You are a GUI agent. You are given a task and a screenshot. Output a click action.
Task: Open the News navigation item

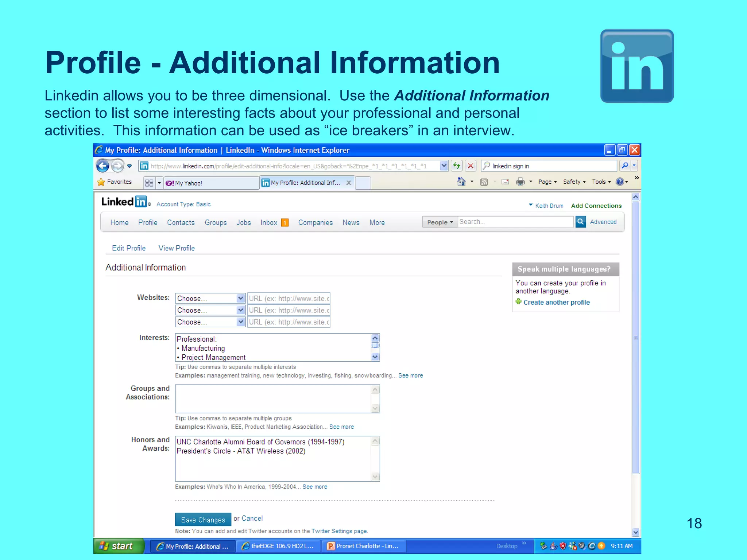pyautogui.click(x=351, y=222)
